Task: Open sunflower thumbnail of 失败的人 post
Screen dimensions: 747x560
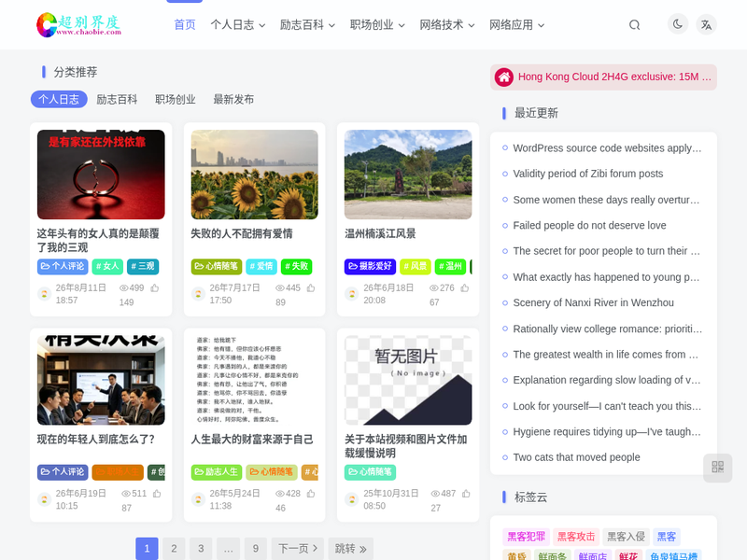Action: [254, 175]
